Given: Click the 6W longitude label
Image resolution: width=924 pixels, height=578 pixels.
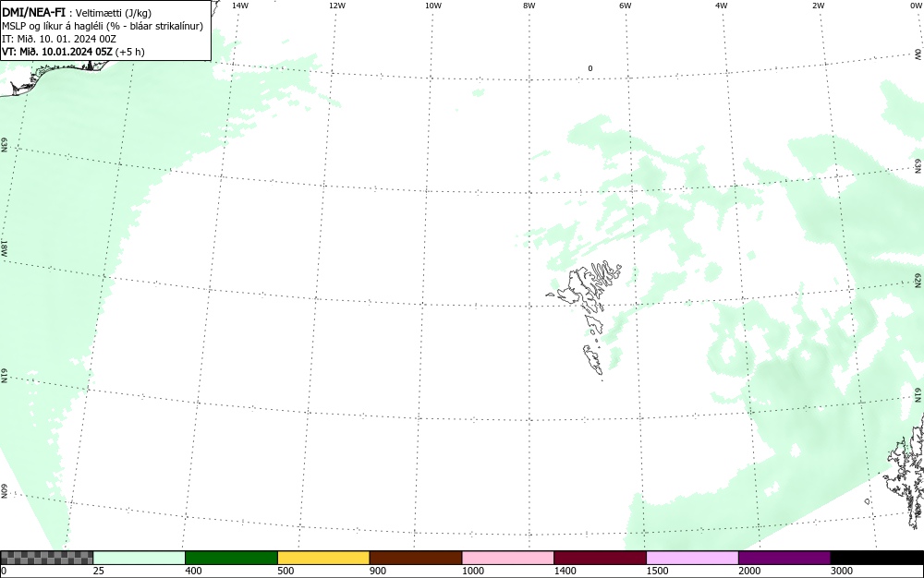Looking at the screenshot, I should [625, 6].
